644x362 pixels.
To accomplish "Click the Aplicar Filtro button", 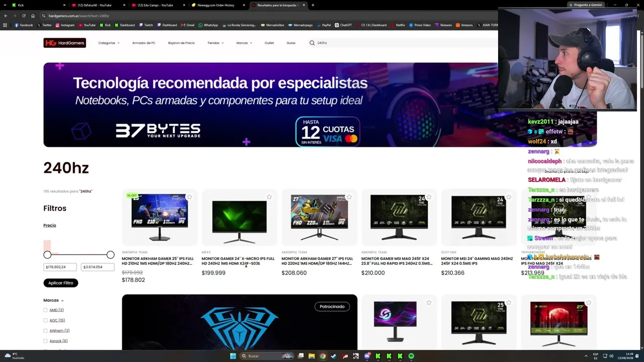I will 60,283.
